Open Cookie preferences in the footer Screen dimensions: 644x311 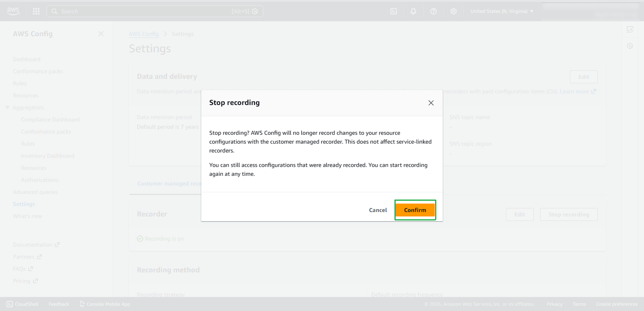point(617,304)
